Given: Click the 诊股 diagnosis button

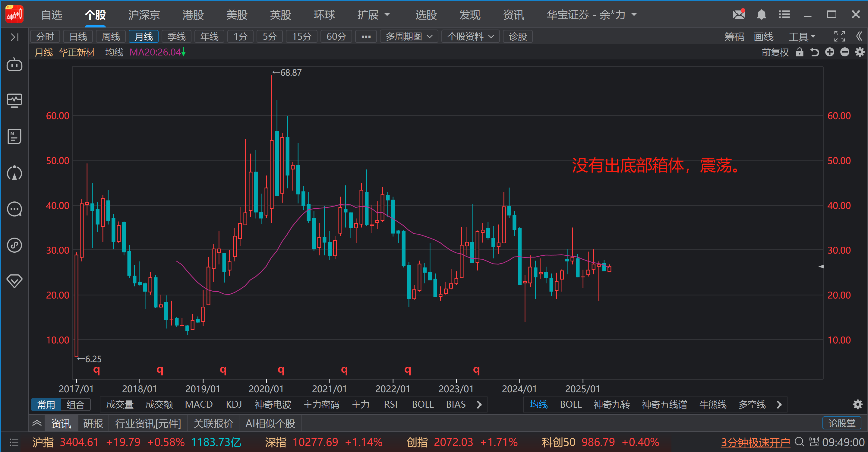Looking at the screenshot, I should [518, 36].
